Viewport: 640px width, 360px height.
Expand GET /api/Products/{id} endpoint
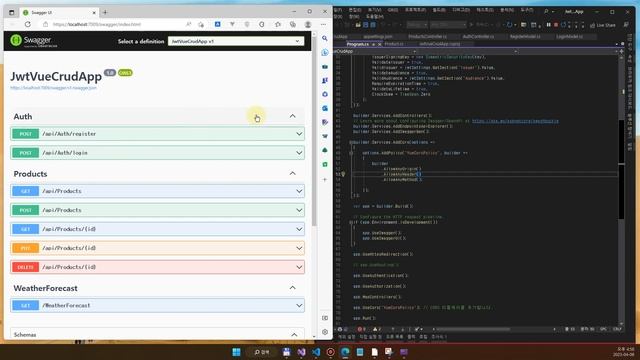tap(158, 229)
